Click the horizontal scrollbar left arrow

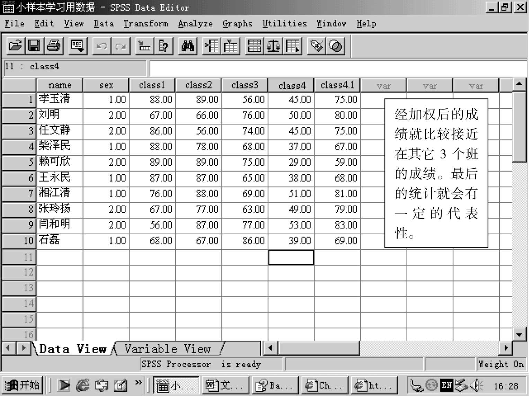tap(271, 348)
